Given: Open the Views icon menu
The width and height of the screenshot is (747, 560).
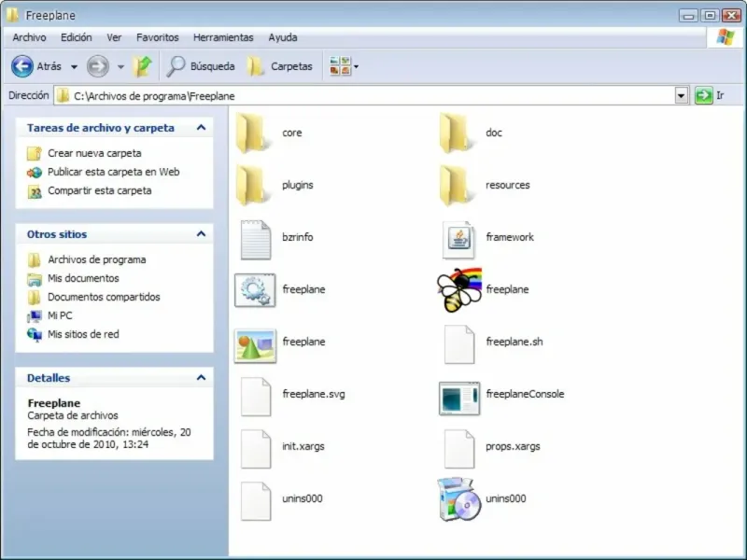Looking at the screenshot, I should [344, 66].
